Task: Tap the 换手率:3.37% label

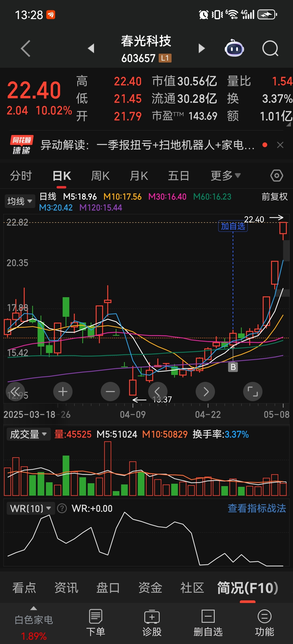Action: point(220,434)
